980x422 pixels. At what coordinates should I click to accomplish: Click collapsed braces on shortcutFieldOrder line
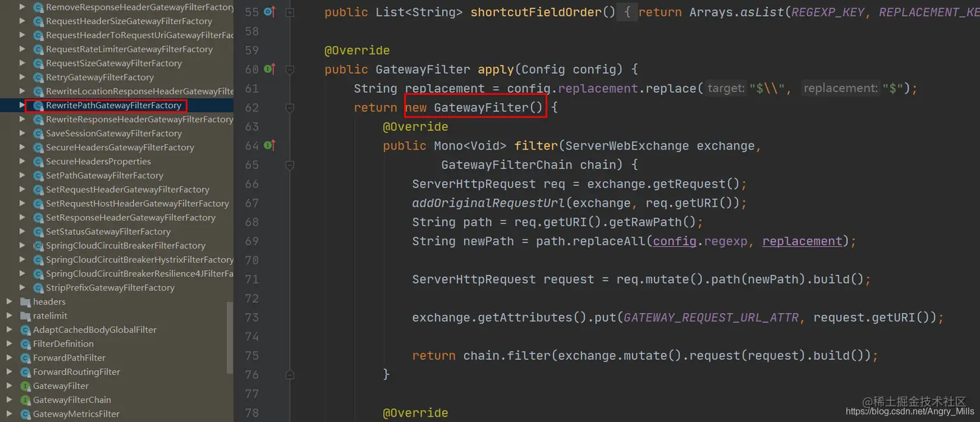[x=627, y=12]
